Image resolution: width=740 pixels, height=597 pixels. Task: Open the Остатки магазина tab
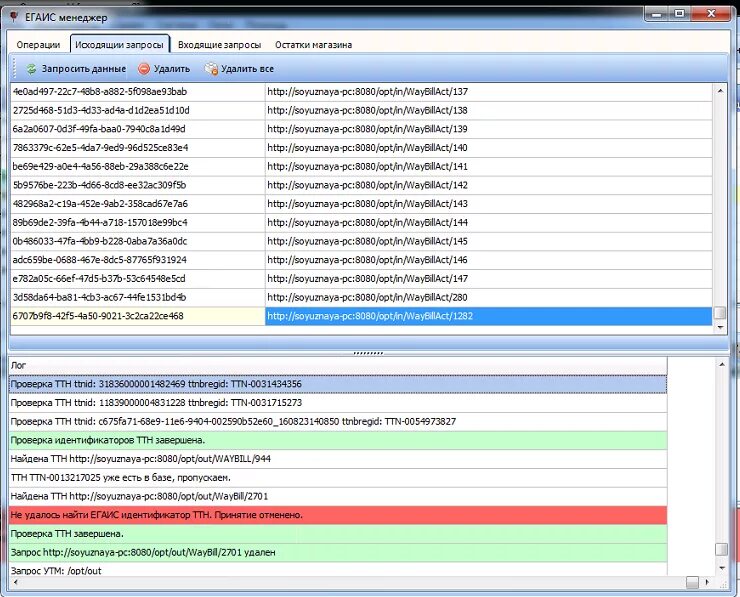[x=313, y=45]
